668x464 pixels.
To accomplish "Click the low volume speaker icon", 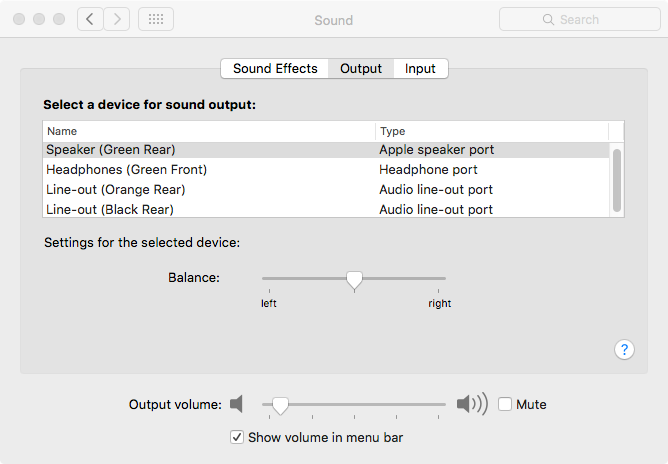I will pos(236,404).
